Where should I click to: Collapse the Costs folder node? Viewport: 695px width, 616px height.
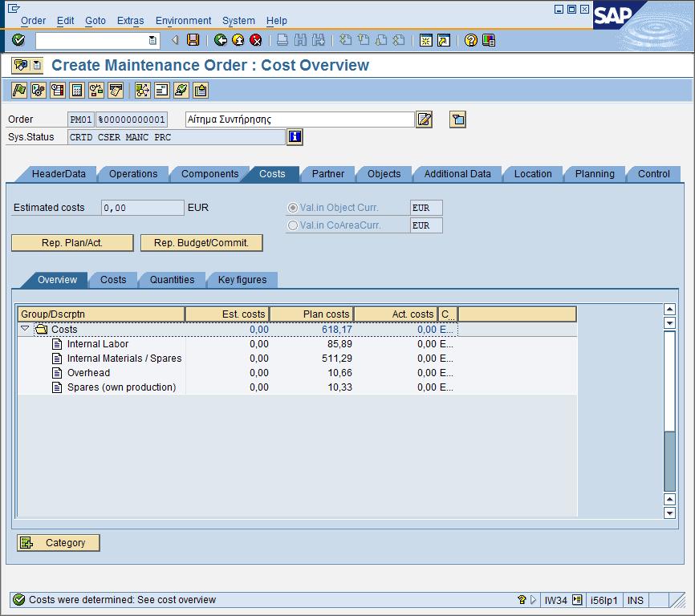pos(25,329)
